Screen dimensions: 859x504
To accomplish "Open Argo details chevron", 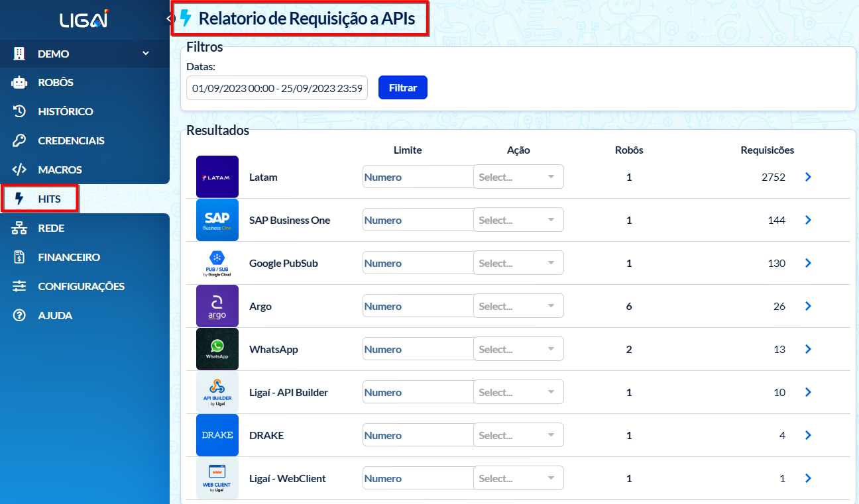I will click(808, 306).
